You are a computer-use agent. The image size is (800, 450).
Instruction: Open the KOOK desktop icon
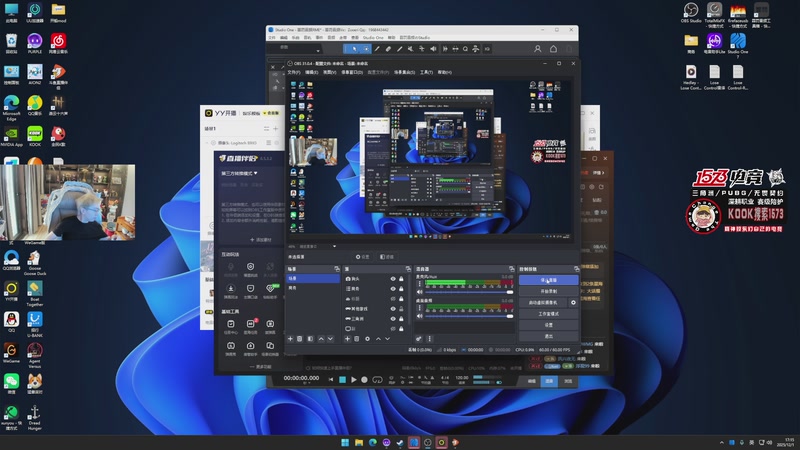(35, 136)
